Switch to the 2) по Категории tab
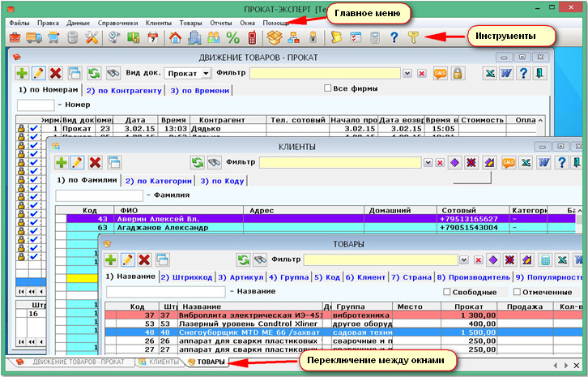Image resolution: width=588 pixels, height=377 pixels. (x=160, y=180)
